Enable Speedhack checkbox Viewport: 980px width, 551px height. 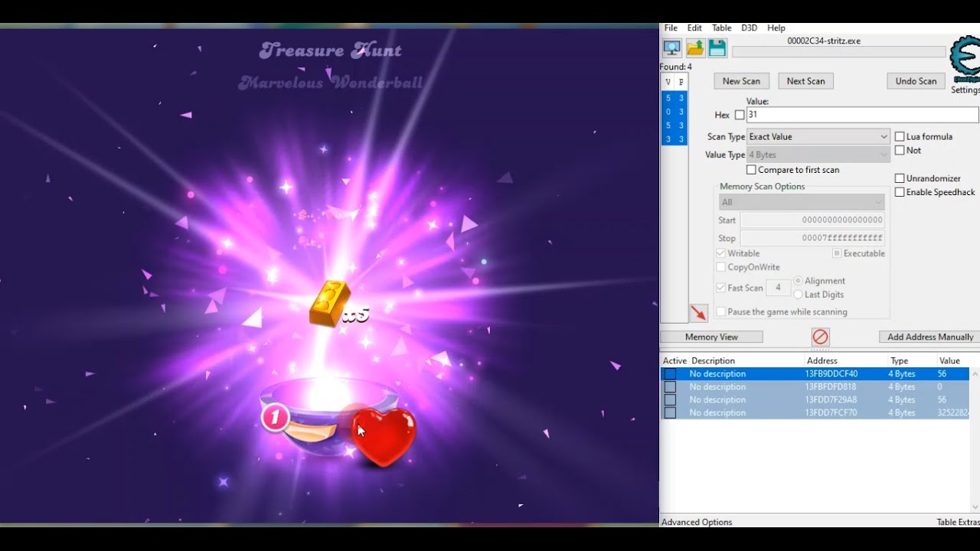pos(900,192)
